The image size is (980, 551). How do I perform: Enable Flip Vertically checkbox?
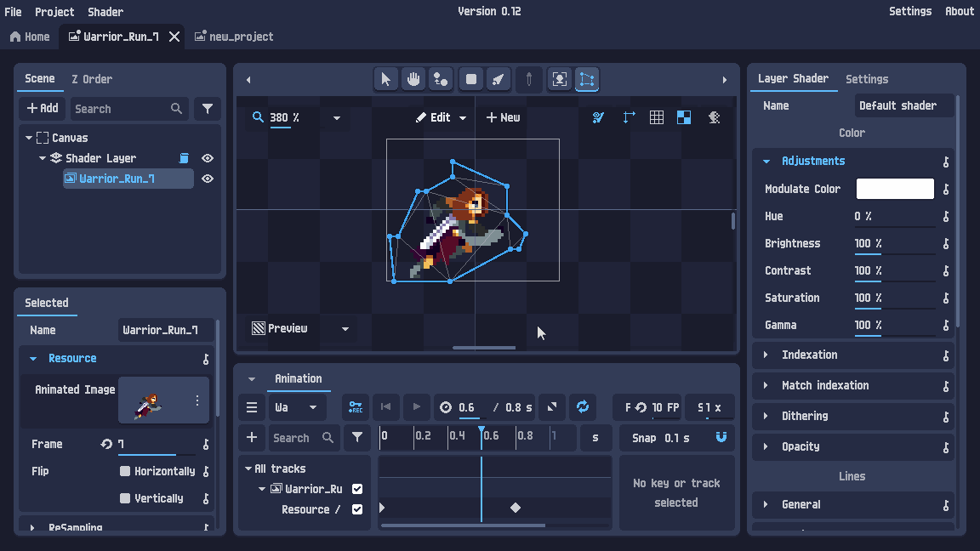click(x=125, y=498)
